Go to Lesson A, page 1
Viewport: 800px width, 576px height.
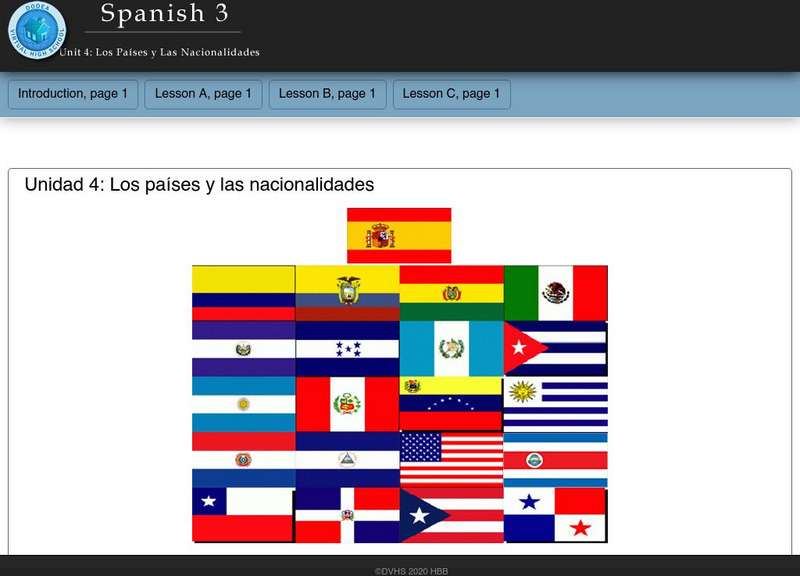(x=203, y=94)
